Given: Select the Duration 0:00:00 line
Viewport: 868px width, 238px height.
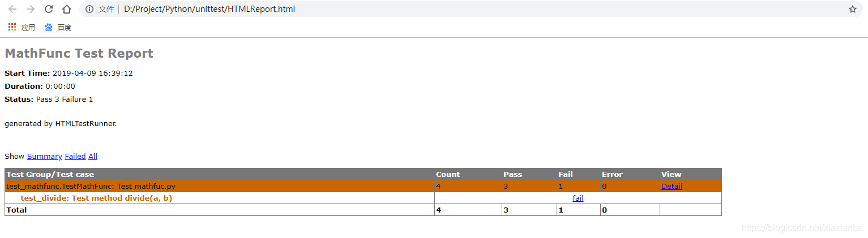Looking at the screenshot, I should tap(40, 86).
